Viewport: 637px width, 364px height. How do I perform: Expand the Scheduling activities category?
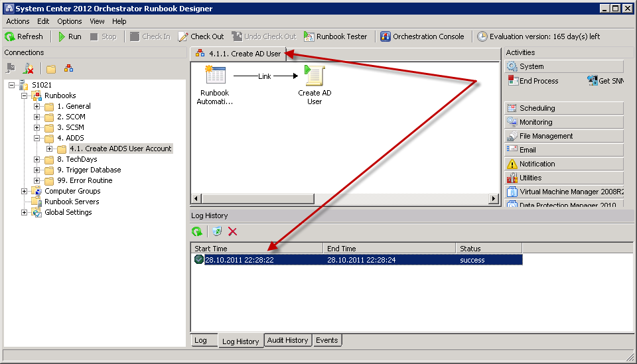pos(564,108)
